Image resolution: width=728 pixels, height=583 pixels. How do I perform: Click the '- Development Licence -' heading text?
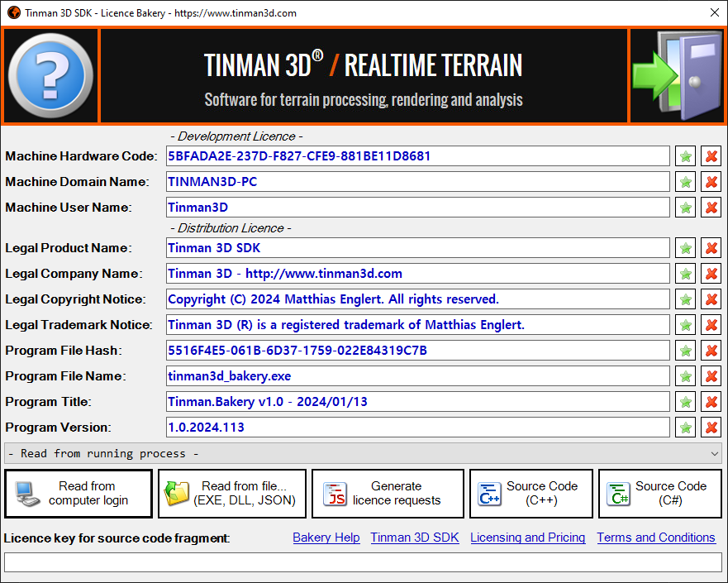(x=236, y=136)
